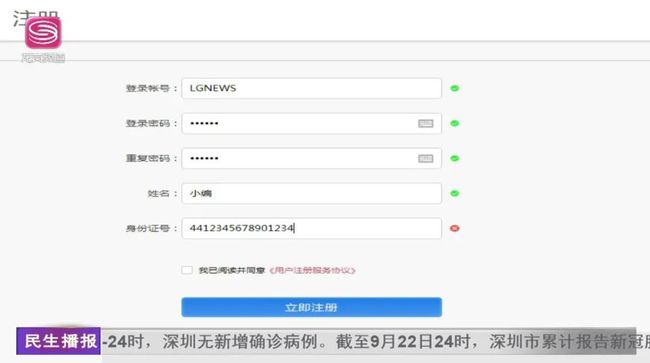Click the 姓名 name input field

[x=311, y=194]
